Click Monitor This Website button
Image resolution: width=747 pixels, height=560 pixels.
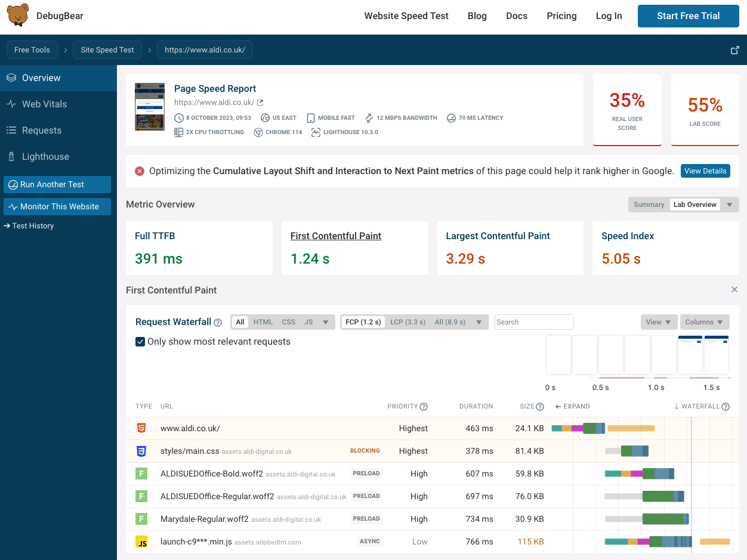click(x=57, y=206)
